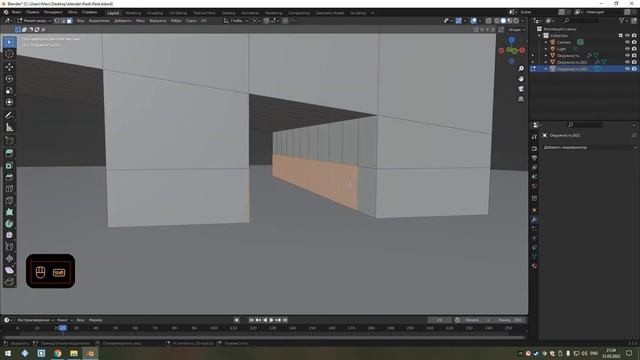Switch perspective/orthographic grid icon in viewport

coord(521,99)
